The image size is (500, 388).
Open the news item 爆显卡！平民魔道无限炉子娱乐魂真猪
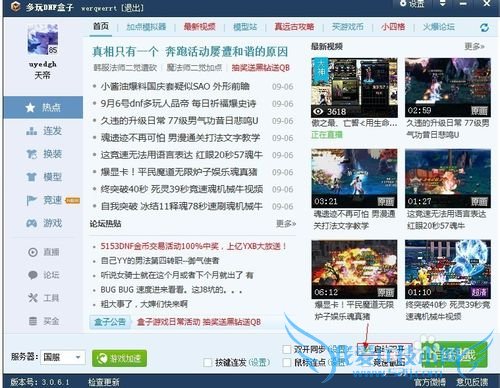coord(179,172)
